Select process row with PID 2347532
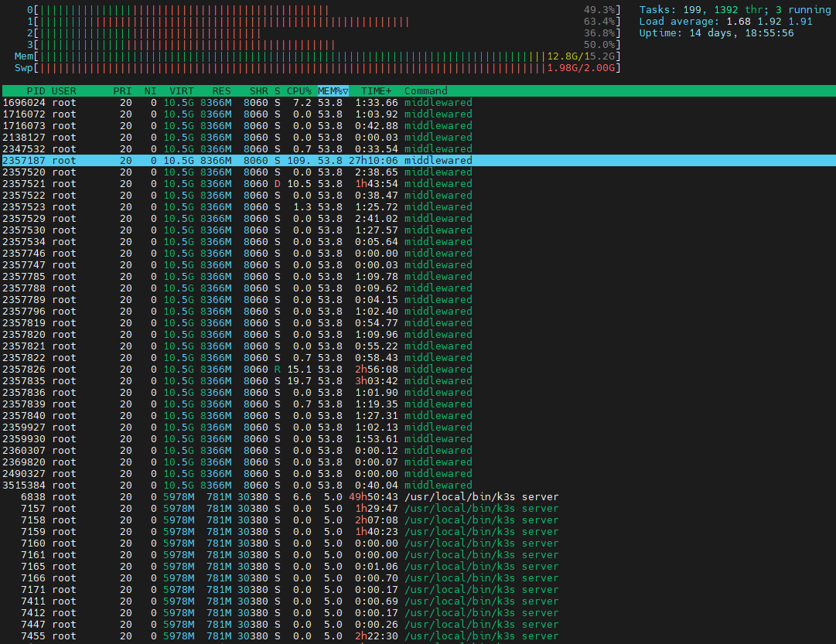Image resolution: width=836 pixels, height=644 pixels. (418, 148)
